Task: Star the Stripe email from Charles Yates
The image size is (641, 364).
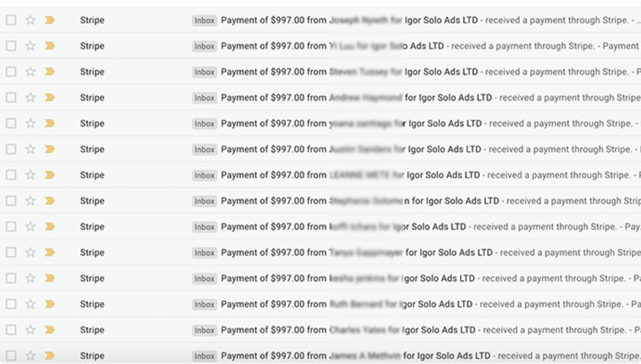Action: click(30, 330)
